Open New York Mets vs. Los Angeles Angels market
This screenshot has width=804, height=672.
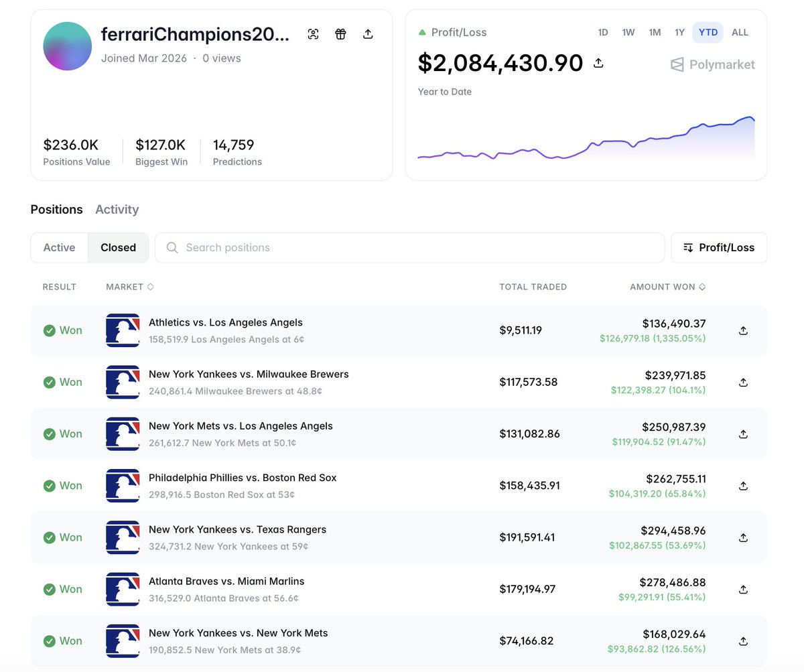241,425
